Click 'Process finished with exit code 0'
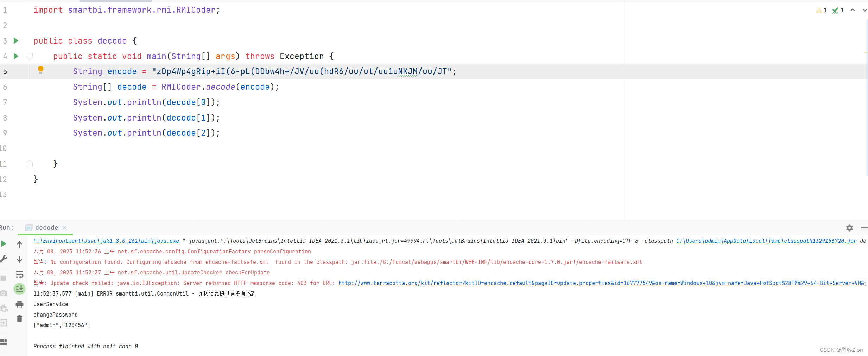 [x=85, y=347]
